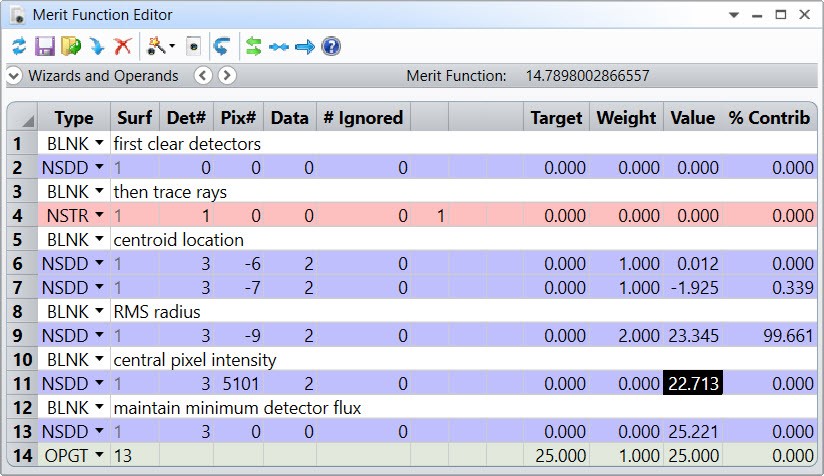Select all cells via grid corner button

pos(22,117)
